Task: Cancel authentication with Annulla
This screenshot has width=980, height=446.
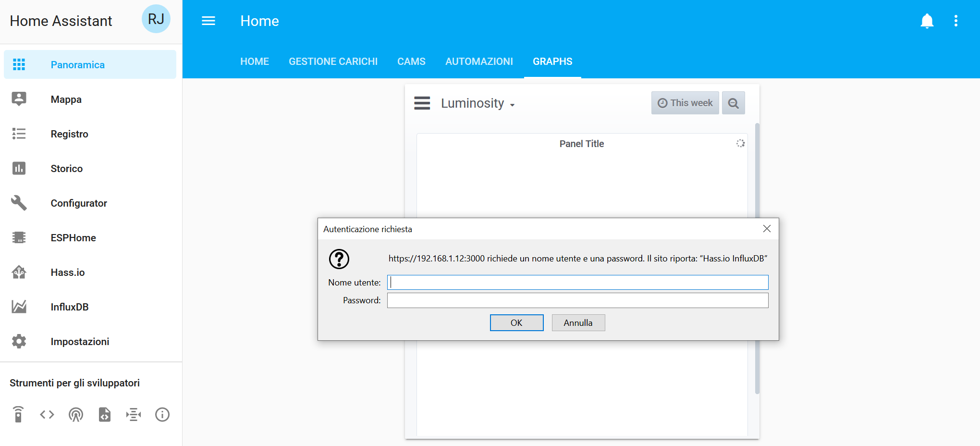Action: click(578, 322)
